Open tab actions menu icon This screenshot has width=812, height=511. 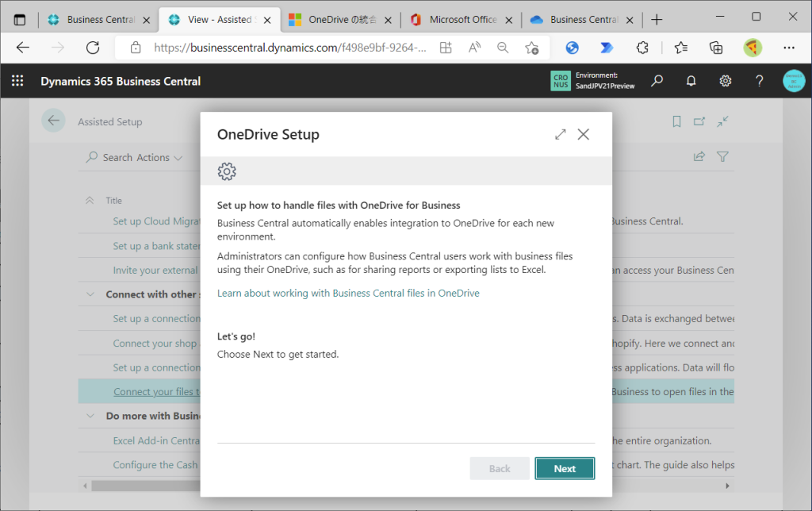coord(20,20)
